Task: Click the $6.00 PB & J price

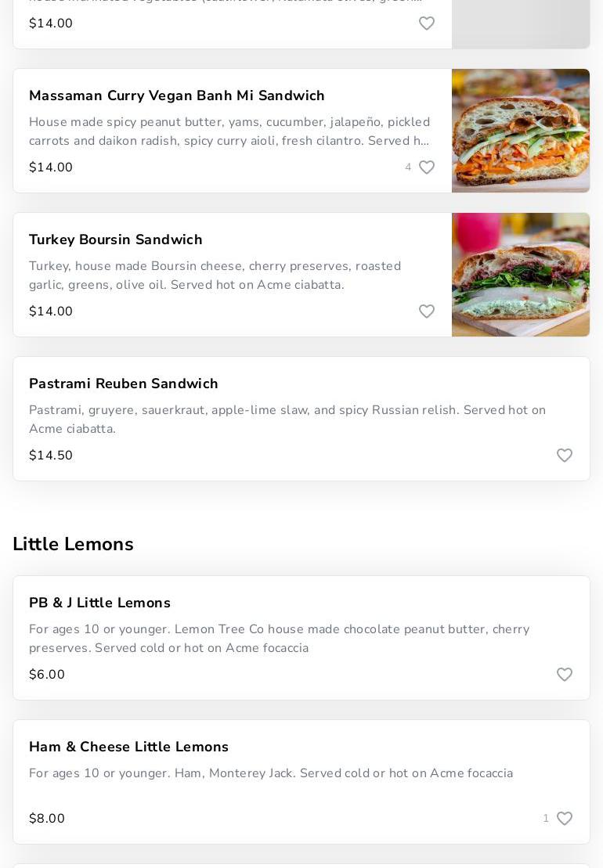Action: (x=47, y=675)
